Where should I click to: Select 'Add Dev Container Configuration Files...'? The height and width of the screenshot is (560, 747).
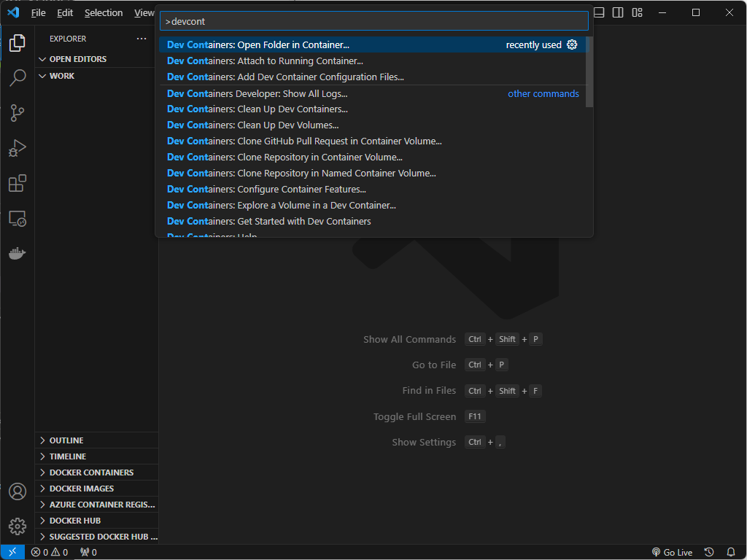pos(372,77)
